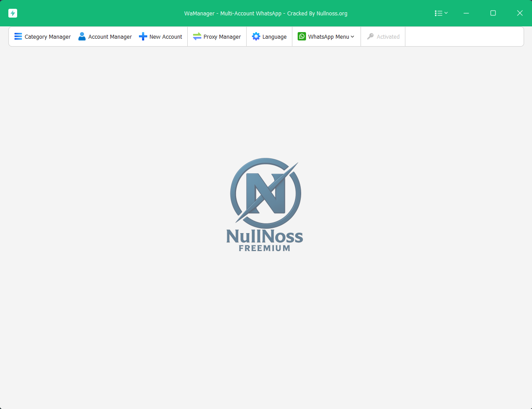Maximize the WaManager window
This screenshot has width=532, height=409.
(493, 13)
